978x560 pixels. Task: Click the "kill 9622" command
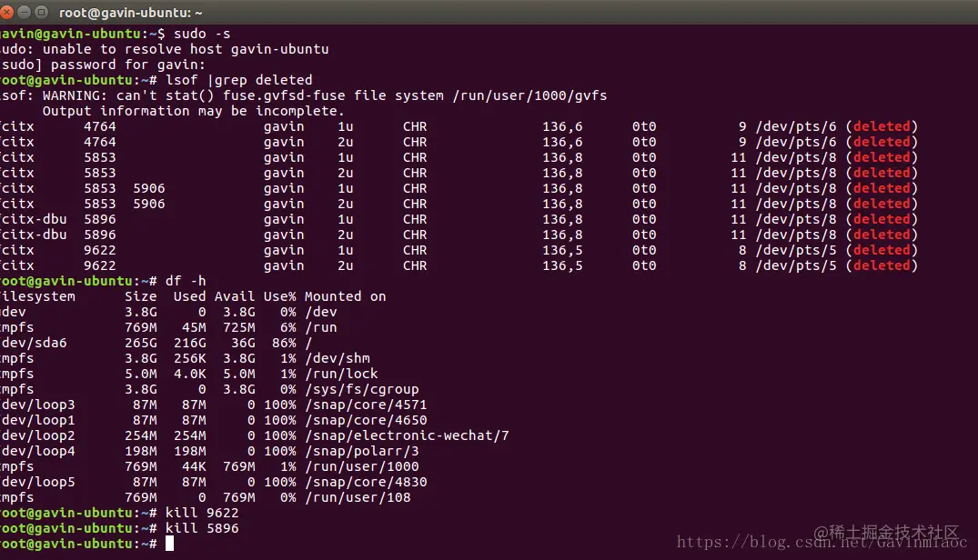point(201,514)
